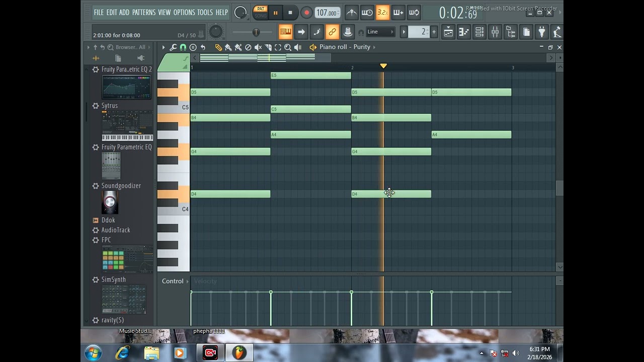Image resolution: width=644 pixels, height=362 pixels.
Task: Switch to PAT pattern mode
Action: click(x=261, y=9)
